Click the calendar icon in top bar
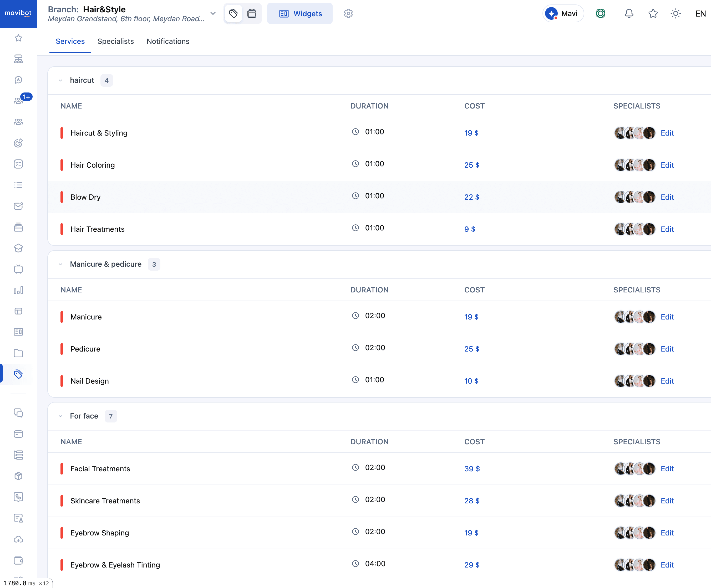 click(252, 14)
